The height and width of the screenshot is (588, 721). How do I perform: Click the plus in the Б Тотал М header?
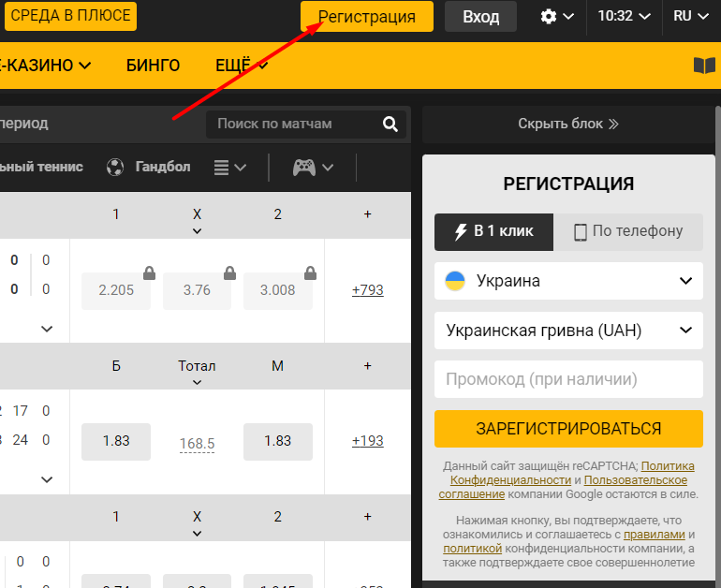pyautogui.click(x=367, y=366)
